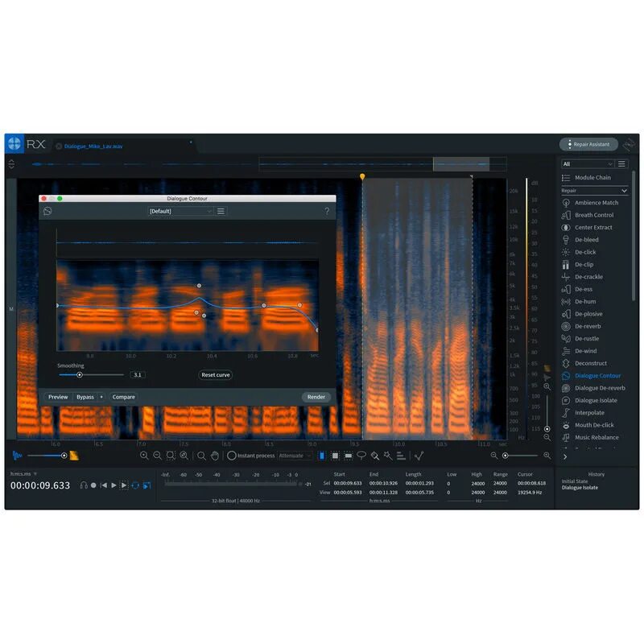Image resolution: width=644 pixels, height=644 pixels.
Task: Open the De-bleed module
Action: point(580,239)
